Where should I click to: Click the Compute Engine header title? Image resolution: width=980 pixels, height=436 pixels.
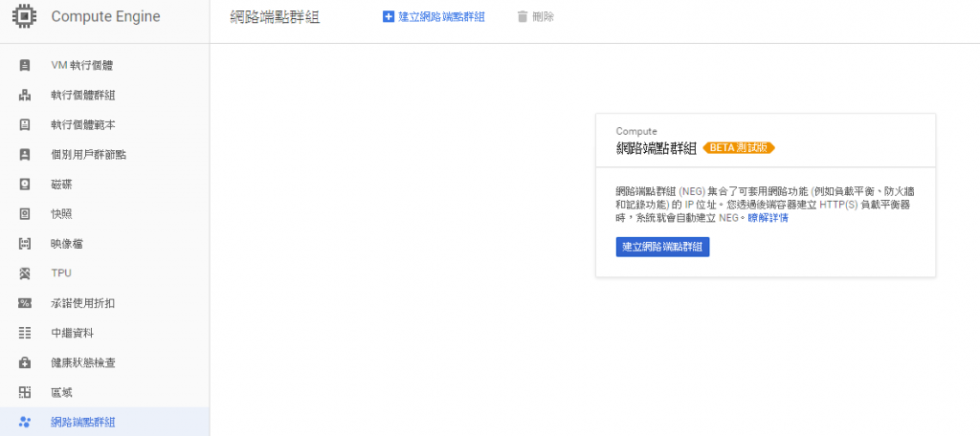(105, 17)
